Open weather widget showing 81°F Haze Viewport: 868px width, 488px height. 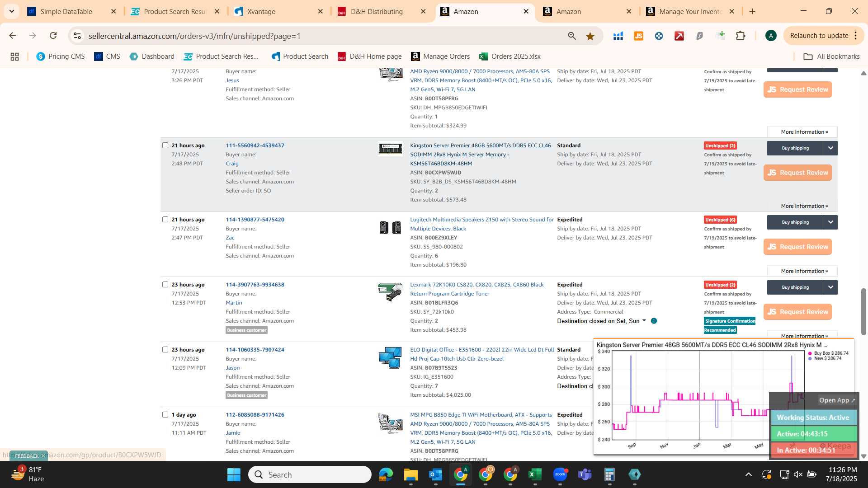[x=28, y=474]
